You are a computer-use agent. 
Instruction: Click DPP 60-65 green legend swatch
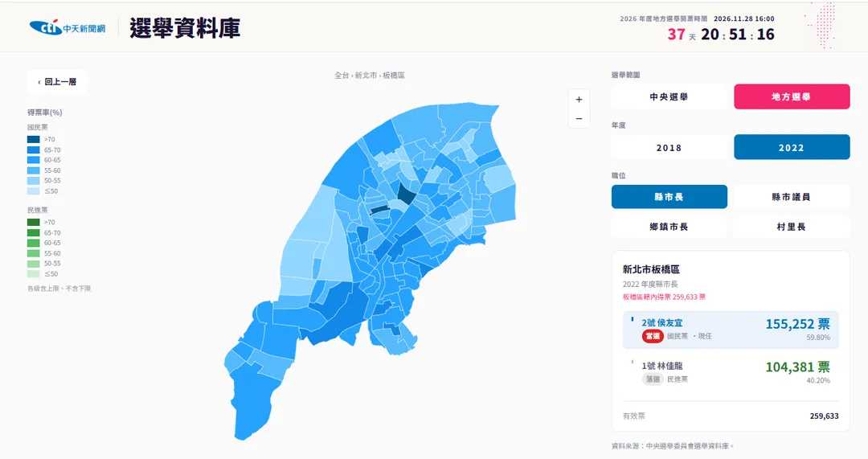click(x=33, y=243)
